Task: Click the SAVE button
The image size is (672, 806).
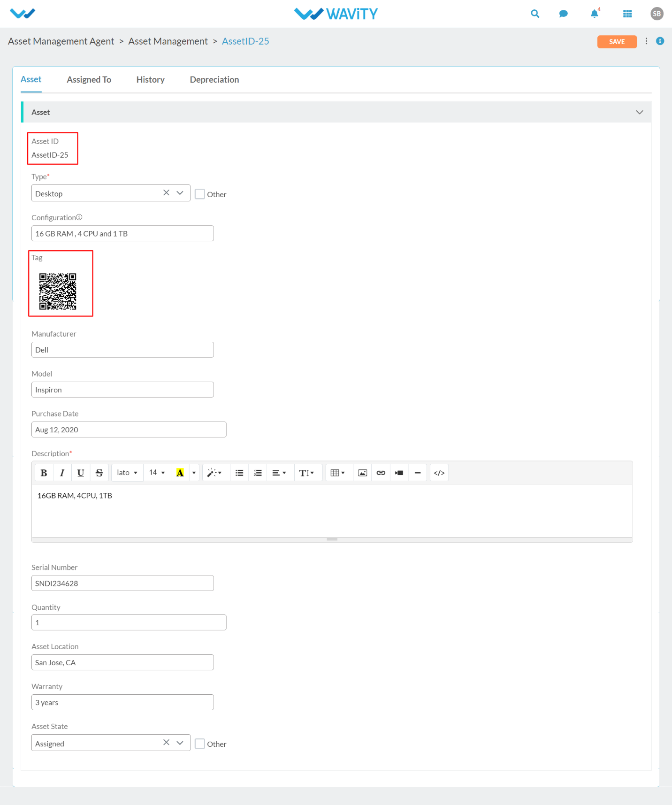Action: coord(617,42)
